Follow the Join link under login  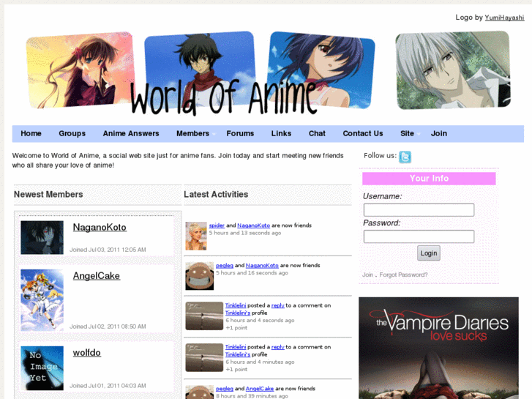[367, 275]
